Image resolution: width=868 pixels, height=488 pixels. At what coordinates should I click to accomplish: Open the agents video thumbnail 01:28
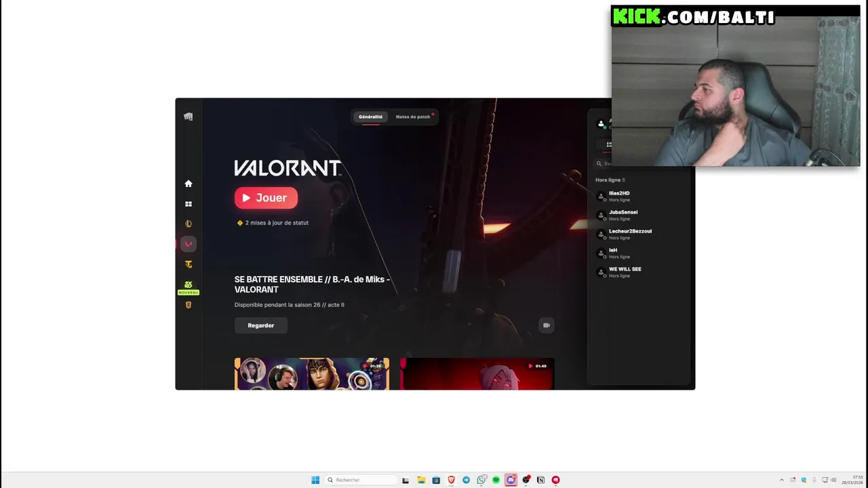[x=312, y=374]
